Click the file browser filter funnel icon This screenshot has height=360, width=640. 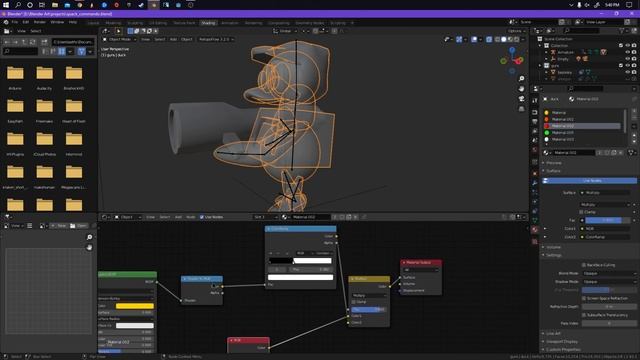point(82,51)
